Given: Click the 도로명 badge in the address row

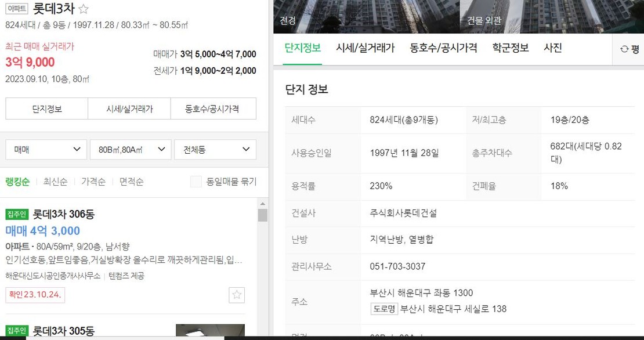Looking at the screenshot, I should pyautogui.click(x=385, y=309).
